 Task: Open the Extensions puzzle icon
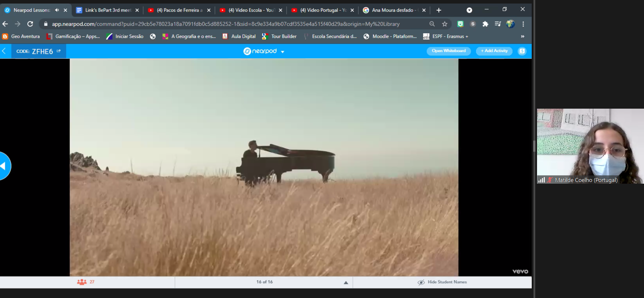pos(485,24)
